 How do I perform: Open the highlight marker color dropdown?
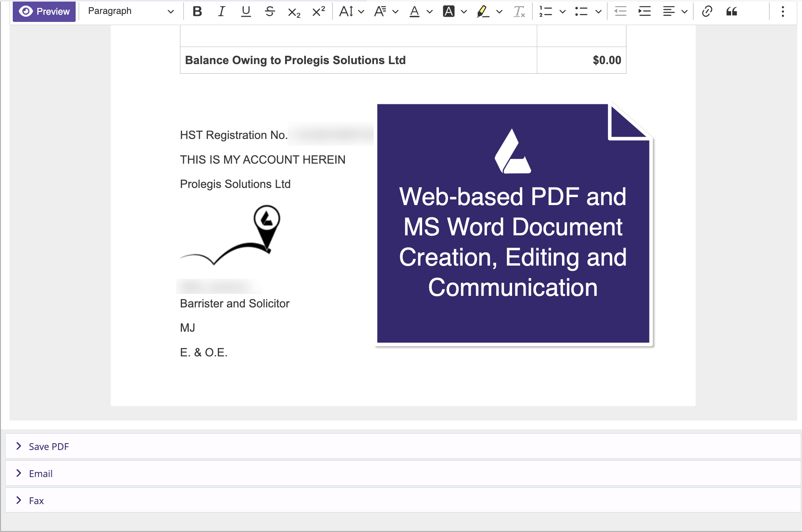[499, 12]
